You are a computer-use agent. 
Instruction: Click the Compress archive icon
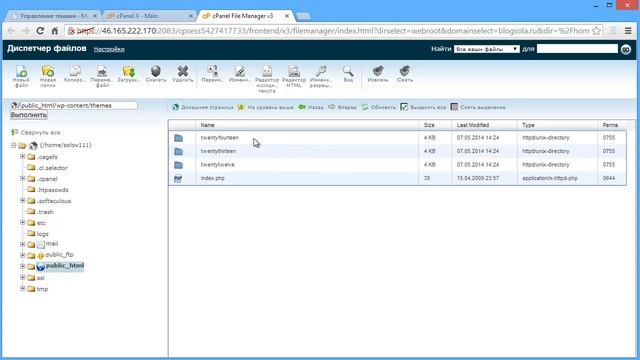404,71
